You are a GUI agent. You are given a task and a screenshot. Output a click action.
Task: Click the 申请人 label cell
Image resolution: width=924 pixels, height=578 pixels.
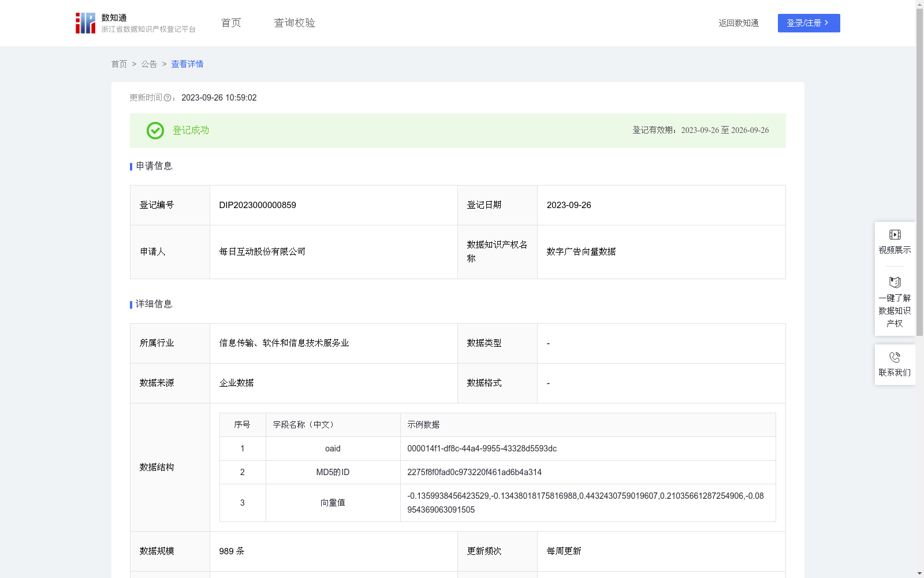point(170,252)
